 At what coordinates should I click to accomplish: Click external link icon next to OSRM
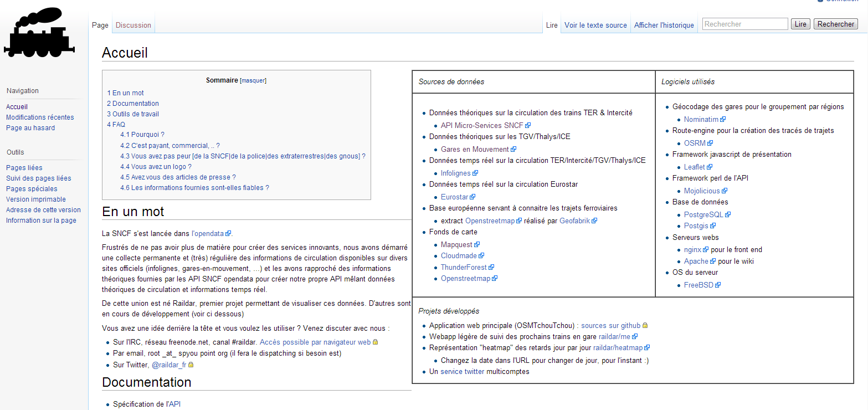[x=710, y=143]
